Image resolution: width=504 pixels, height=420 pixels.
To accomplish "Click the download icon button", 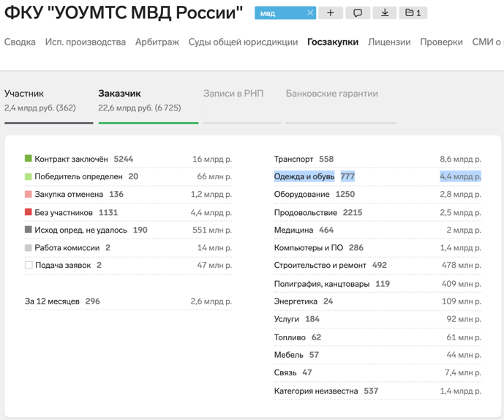I will tap(385, 13).
